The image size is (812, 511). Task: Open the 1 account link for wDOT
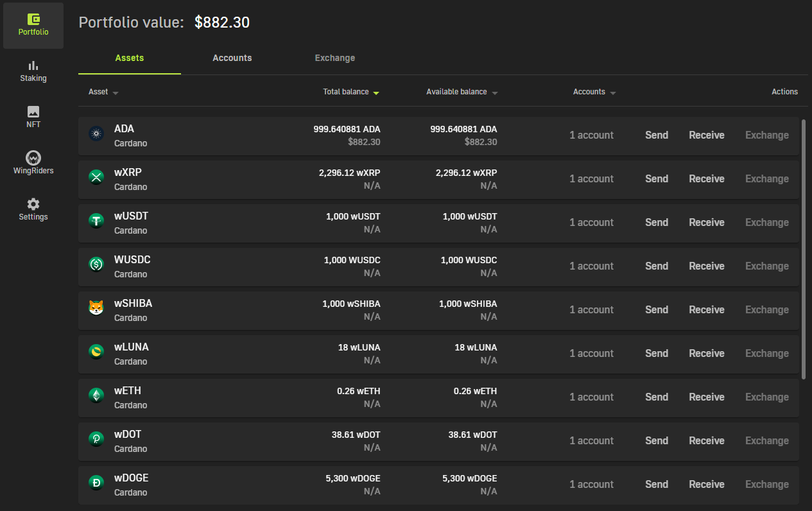click(x=591, y=440)
